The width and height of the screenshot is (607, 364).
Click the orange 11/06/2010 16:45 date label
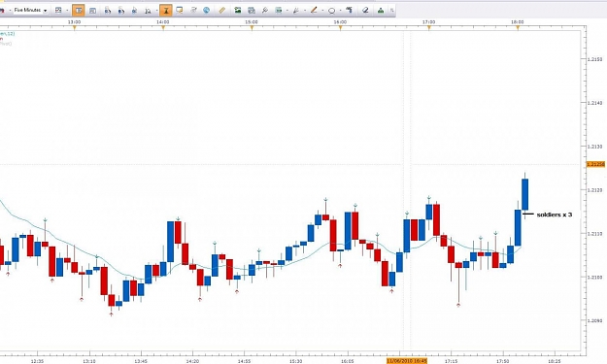(407, 361)
